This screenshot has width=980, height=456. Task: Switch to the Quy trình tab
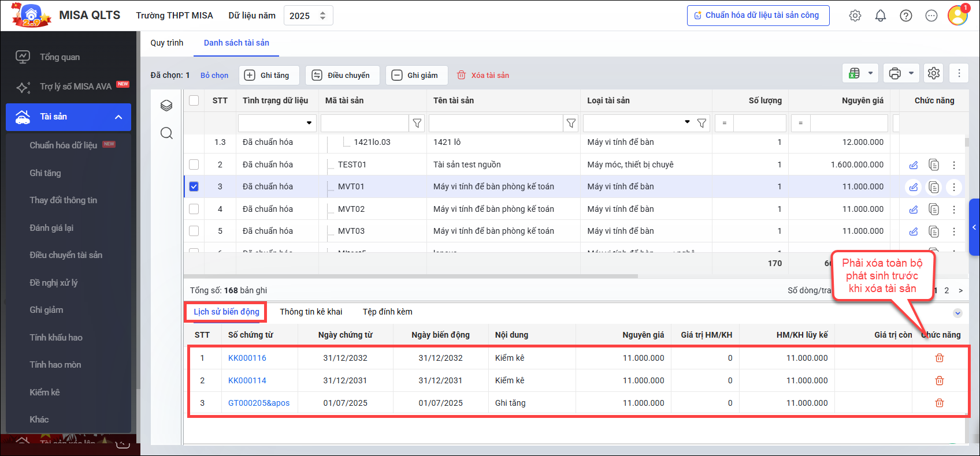[166, 43]
